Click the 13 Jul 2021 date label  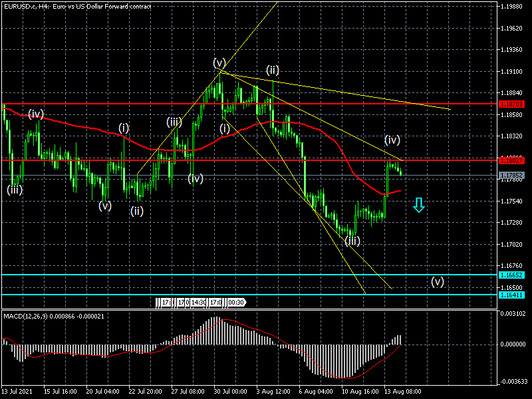click(18, 393)
